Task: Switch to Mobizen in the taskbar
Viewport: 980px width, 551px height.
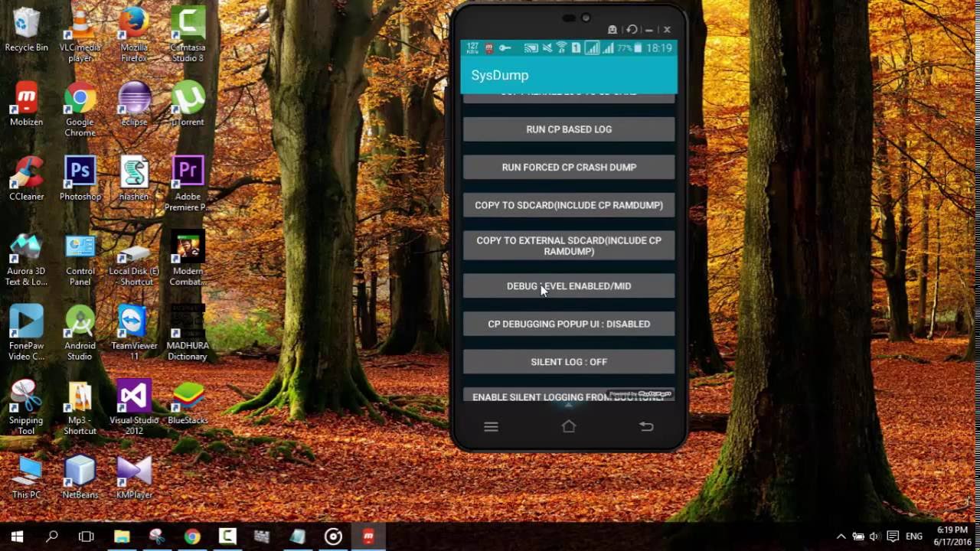Action: pyautogui.click(x=368, y=536)
